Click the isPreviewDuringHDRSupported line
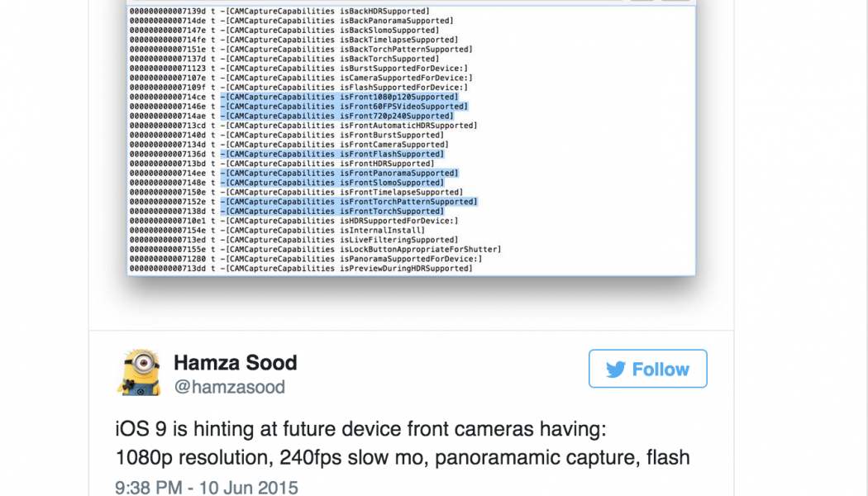This screenshot has height=496, width=868. (349, 269)
